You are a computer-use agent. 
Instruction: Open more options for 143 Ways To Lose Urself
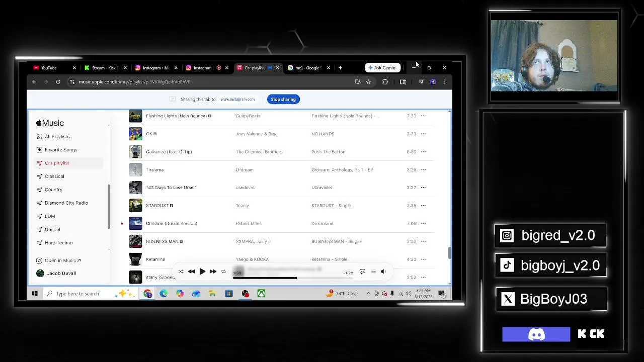pyautogui.click(x=423, y=188)
